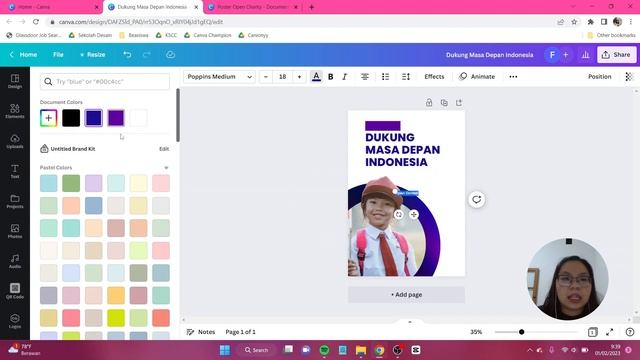Lock the page with padlock icon
The height and width of the screenshot is (360, 640).
click(x=429, y=103)
